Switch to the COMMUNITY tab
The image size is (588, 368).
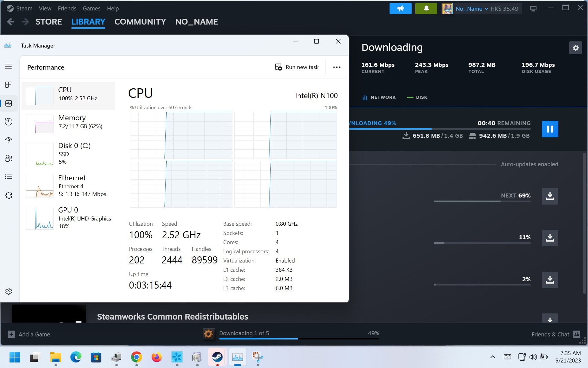point(140,22)
